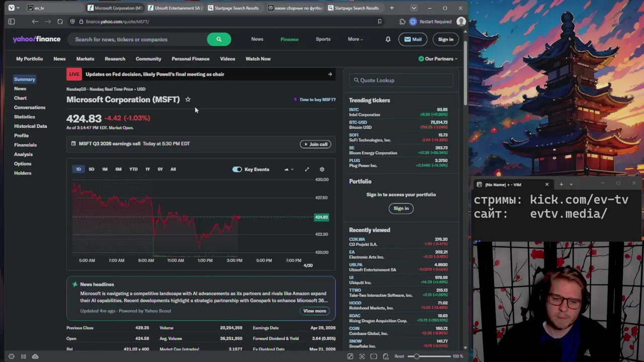This screenshot has height=362, width=644.
Task: Expand chart to full screen
Action: coord(307,169)
